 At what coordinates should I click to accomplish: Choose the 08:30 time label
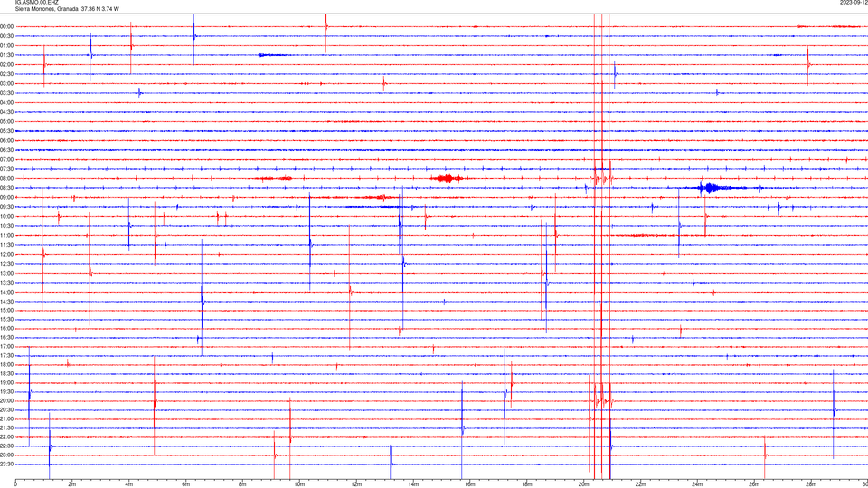coord(7,188)
